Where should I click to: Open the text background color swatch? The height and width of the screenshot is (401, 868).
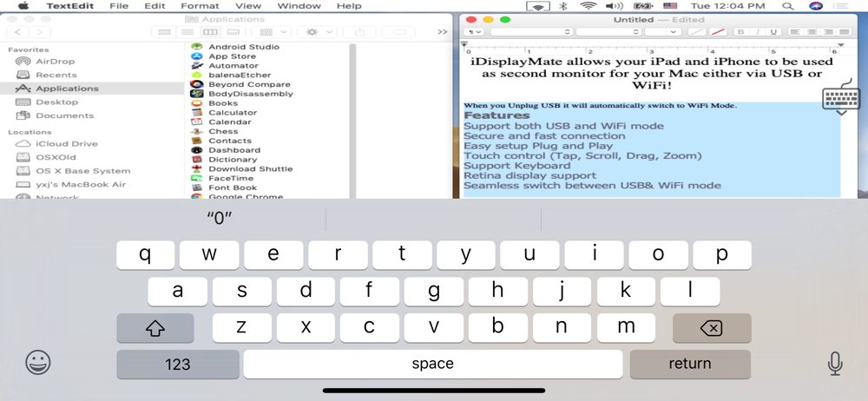tap(719, 32)
